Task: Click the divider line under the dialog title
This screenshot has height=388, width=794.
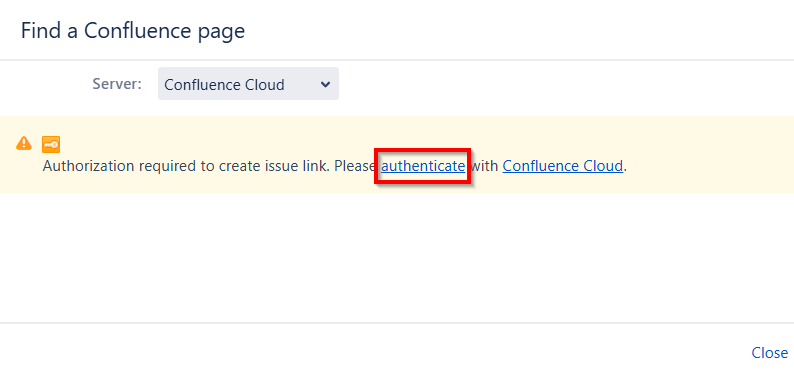Action: (x=397, y=60)
